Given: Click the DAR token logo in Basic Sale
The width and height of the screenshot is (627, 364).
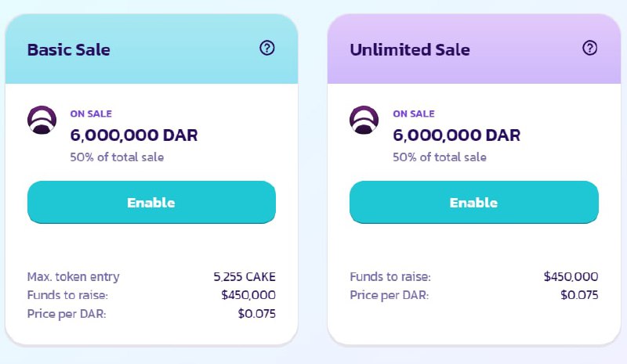Looking at the screenshot, I should pyautogui.click(x=42, y=120).
